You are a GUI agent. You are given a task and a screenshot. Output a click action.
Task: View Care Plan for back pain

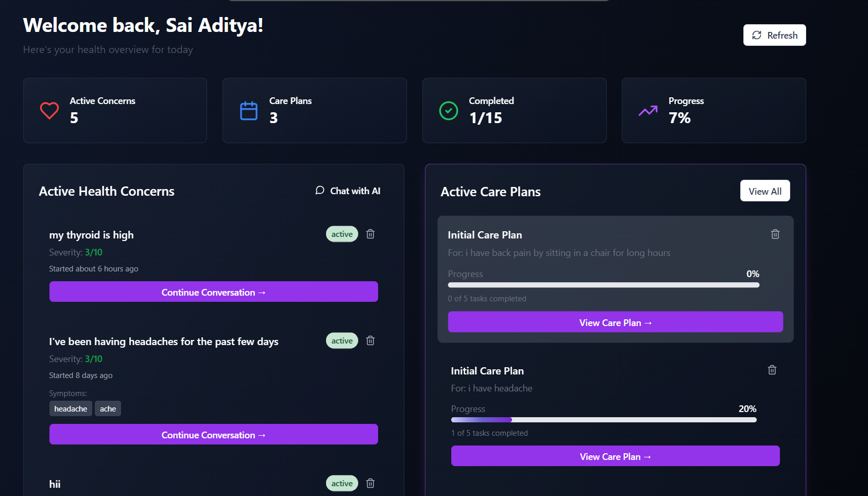tap(616, 322)
